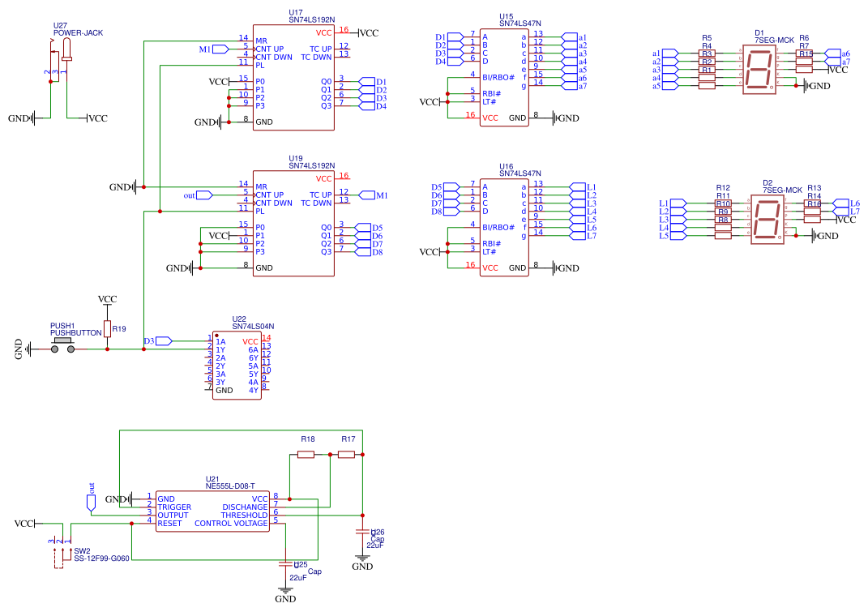Viewport: 868px width, 612px height.
Task: Click the R13 resistor label near D2
Action: (x=815, y=188)
